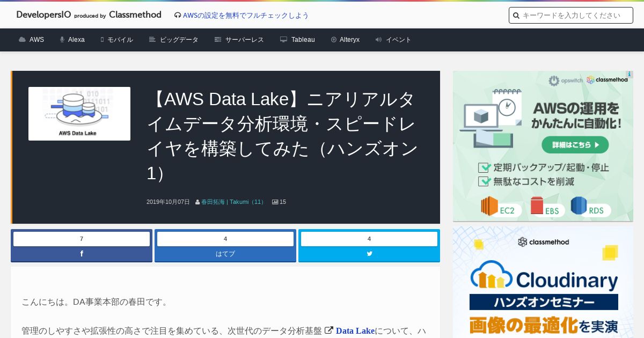Viewport: 644px width, 338px height.
Task: Click the external-link icon before Data Lake
Action: coord(329,330)
